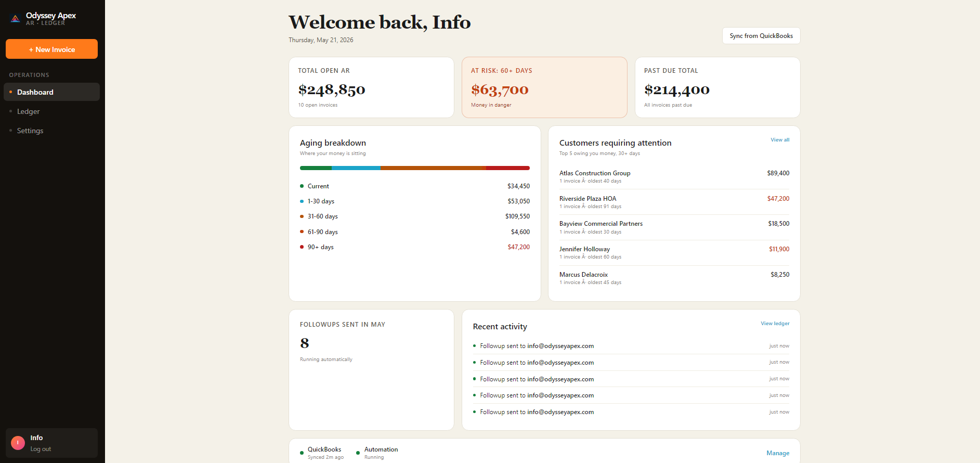This screenshot has height=463, width=980.
Task: Click Manage integrations link
Action: (x=778, y=453)
